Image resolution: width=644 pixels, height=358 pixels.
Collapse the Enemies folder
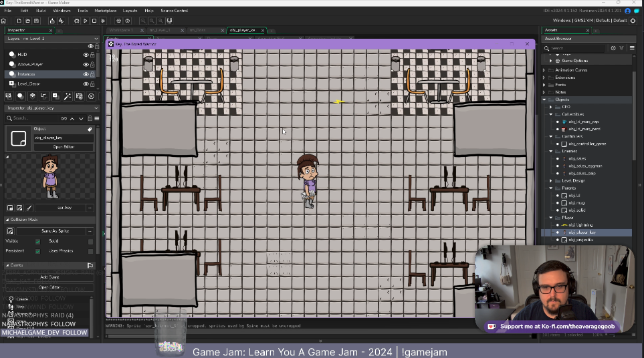[x=551, y=152]
